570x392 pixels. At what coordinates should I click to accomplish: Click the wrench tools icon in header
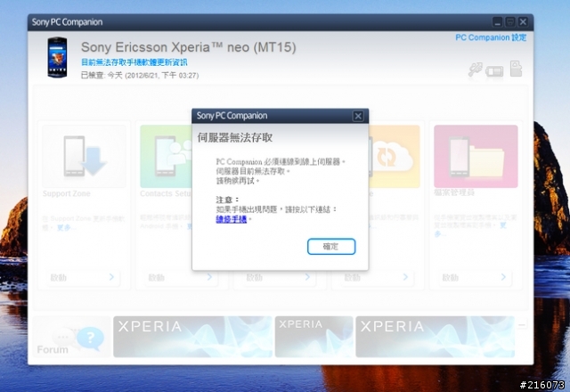[x=475, y=69]
